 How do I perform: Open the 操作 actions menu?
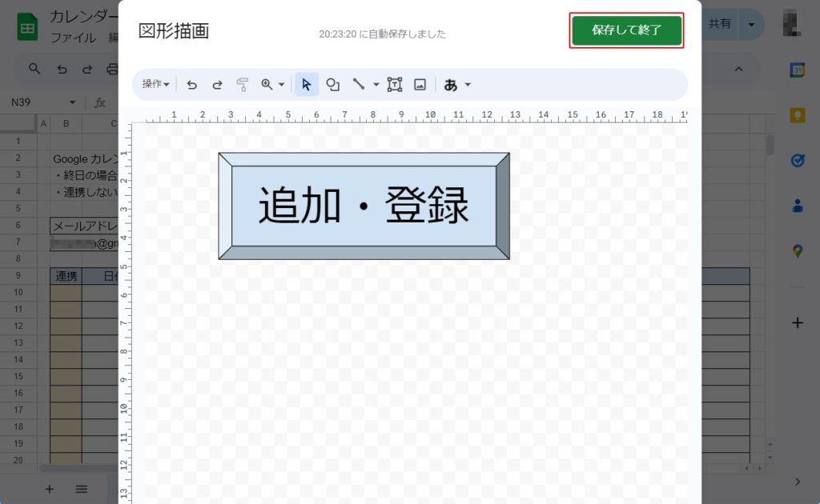[155, 84]
